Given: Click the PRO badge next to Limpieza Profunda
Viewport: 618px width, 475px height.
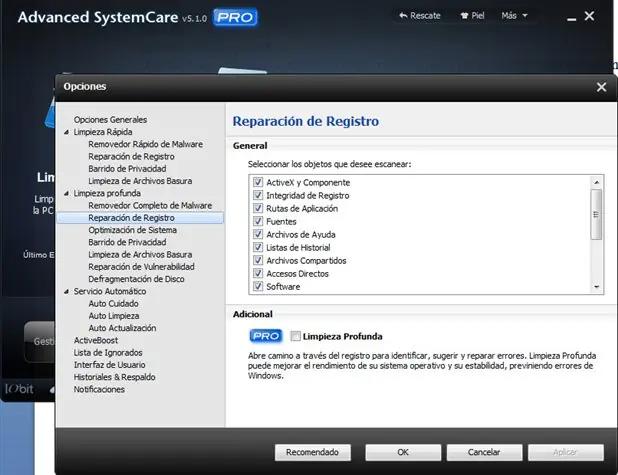Looking at the screenshot, I should point(266,336).
